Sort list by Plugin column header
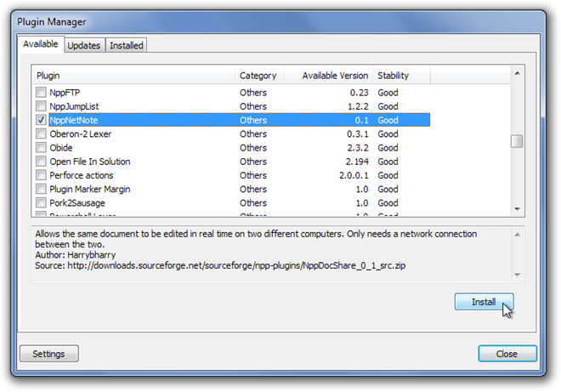 coord(133,76)
